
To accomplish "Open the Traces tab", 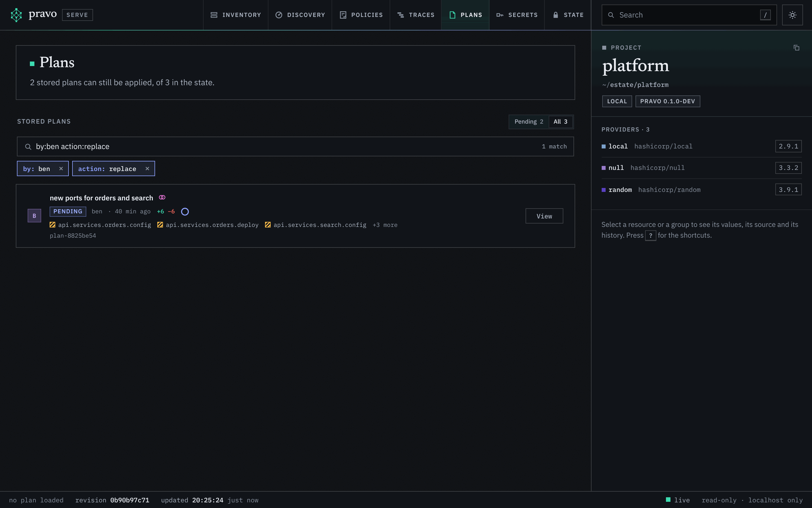I will [416, 15].
